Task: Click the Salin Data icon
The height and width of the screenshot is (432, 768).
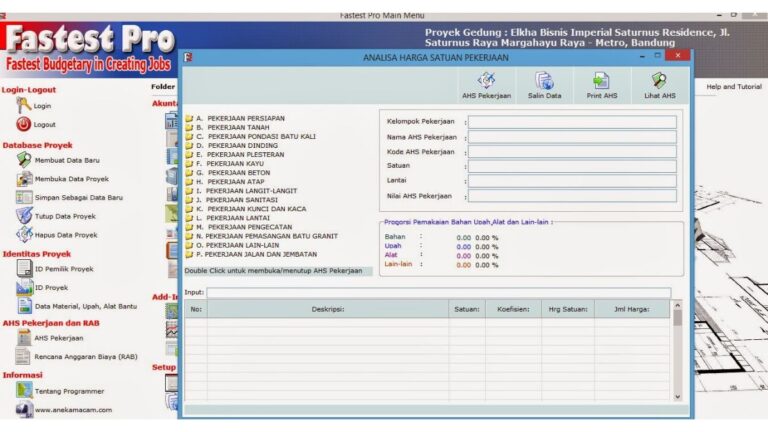Action: click(544, 83)
